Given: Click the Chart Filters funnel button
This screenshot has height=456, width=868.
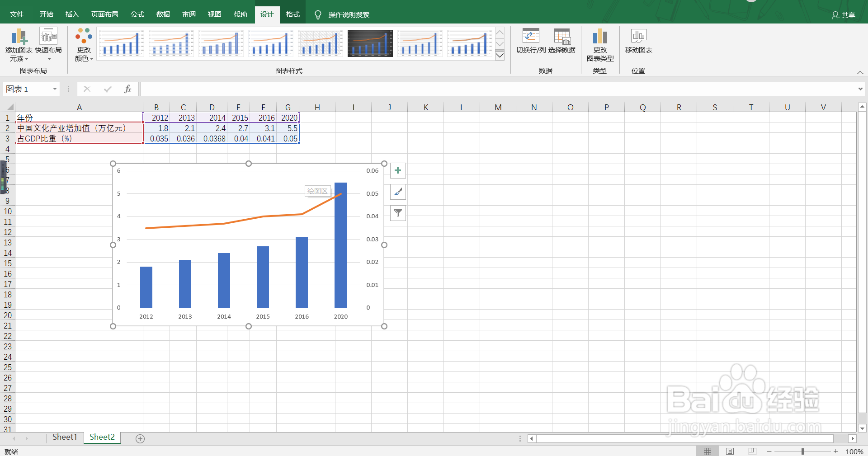Looking at the screenshot, I should pyautogui.click(x=398, y=213).
